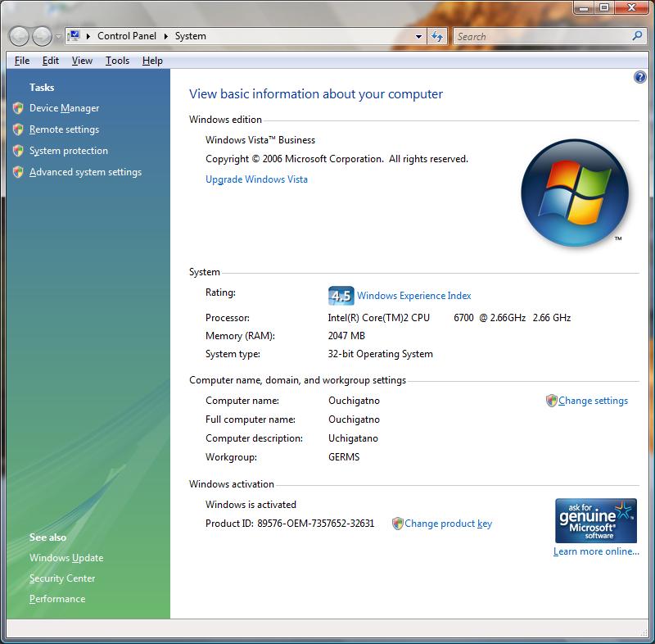Click the shield icon beside Device Manager
Image resolution: width=655 pixels, height=644 pixels.
18,108
